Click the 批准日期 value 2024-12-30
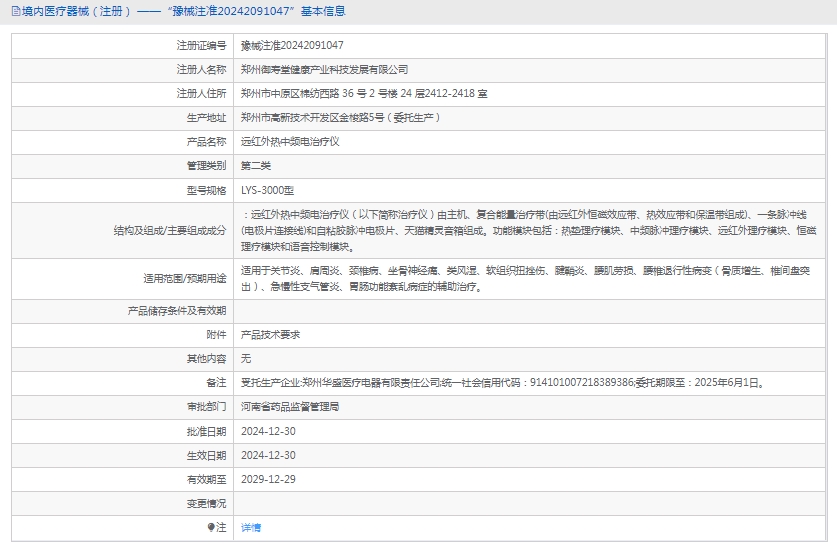This screenshot has width=837, height=548. coord(268,431)
